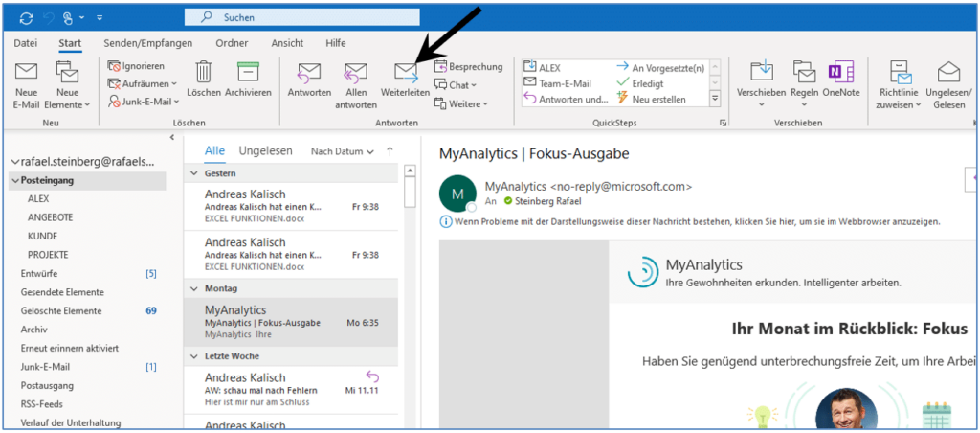Open the MyAnalytics Fokus-Ausgabe email
Screen dimensions: 980x433
pos(291,322)
